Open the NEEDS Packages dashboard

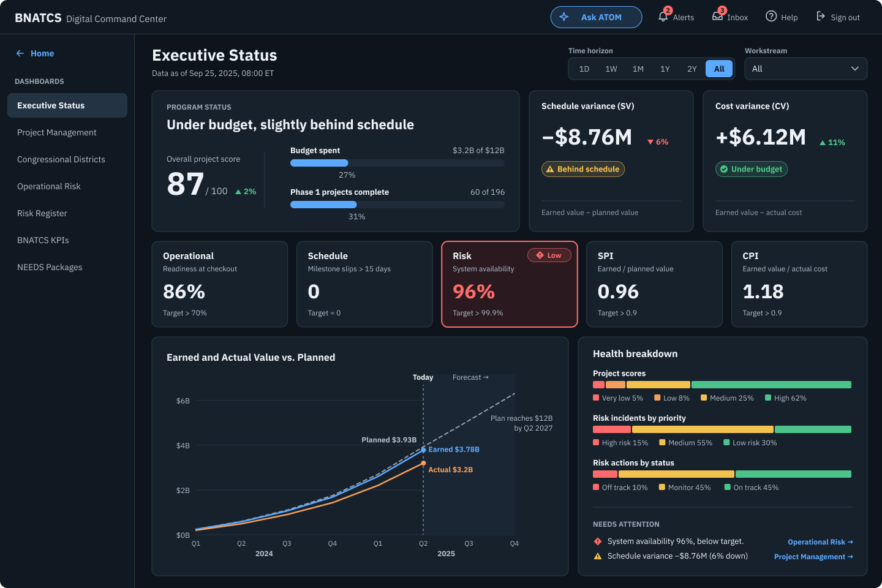tap(67, 267)
